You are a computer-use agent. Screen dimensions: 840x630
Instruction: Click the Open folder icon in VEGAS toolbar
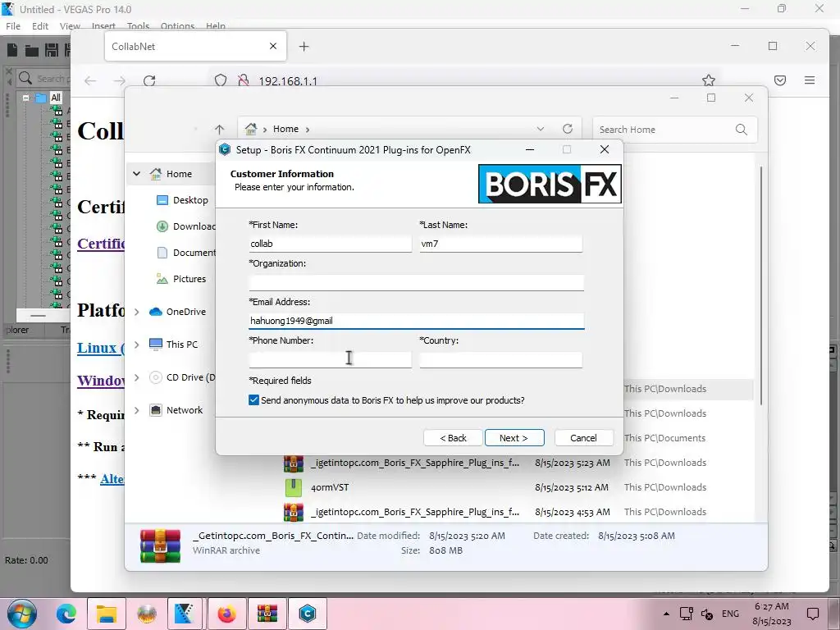(x=32, y=50)
